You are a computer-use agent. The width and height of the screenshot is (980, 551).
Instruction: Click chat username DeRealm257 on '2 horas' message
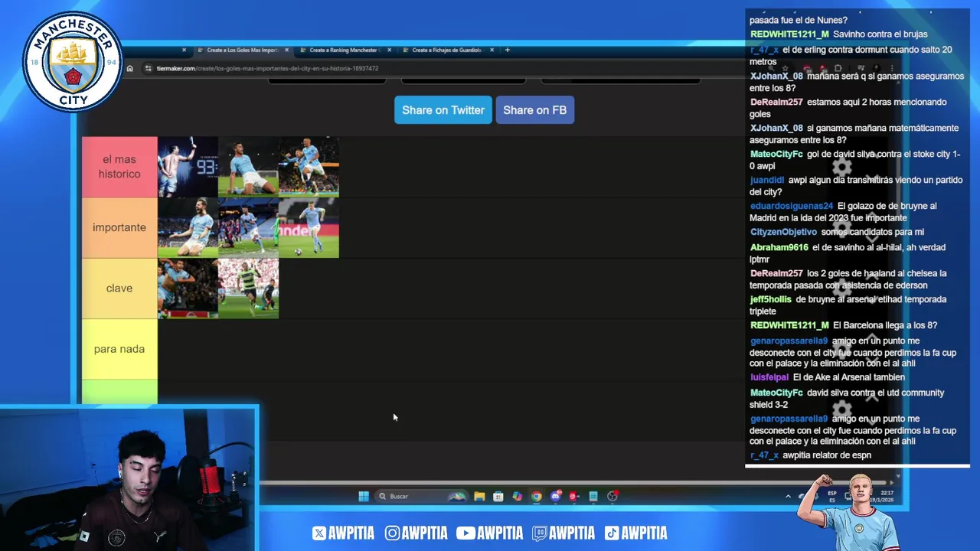click(776, 103)
